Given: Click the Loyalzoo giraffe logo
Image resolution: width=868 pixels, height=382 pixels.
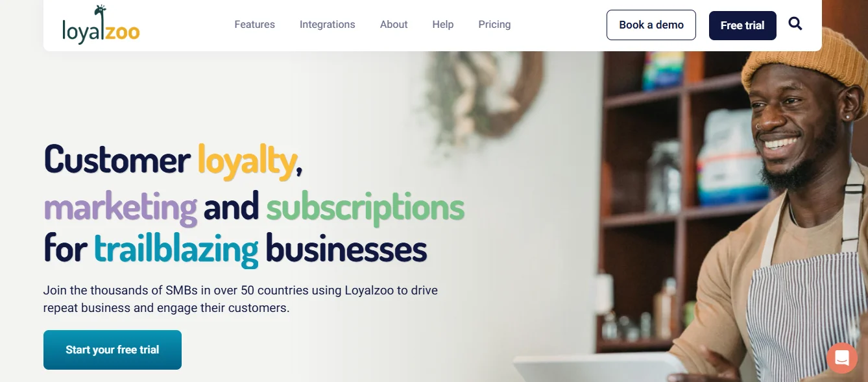Looking at the screenshot, I should (101, 25).
